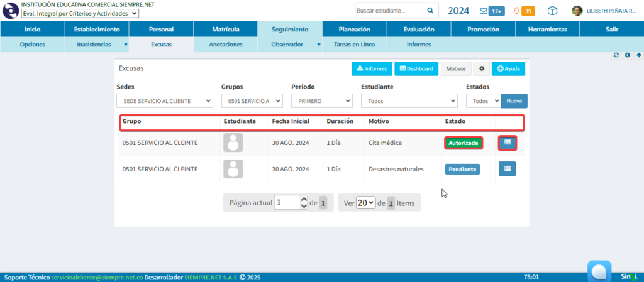This screenshot has width=644, height=282.
Task: Open the chat bubble widget
Action: point(599,271)
